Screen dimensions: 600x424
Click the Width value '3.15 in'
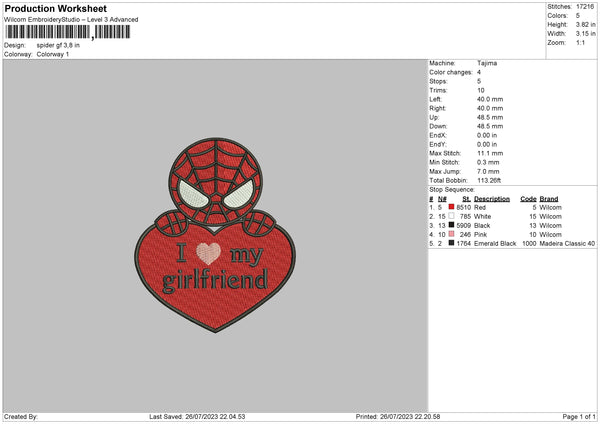[585, 34]
